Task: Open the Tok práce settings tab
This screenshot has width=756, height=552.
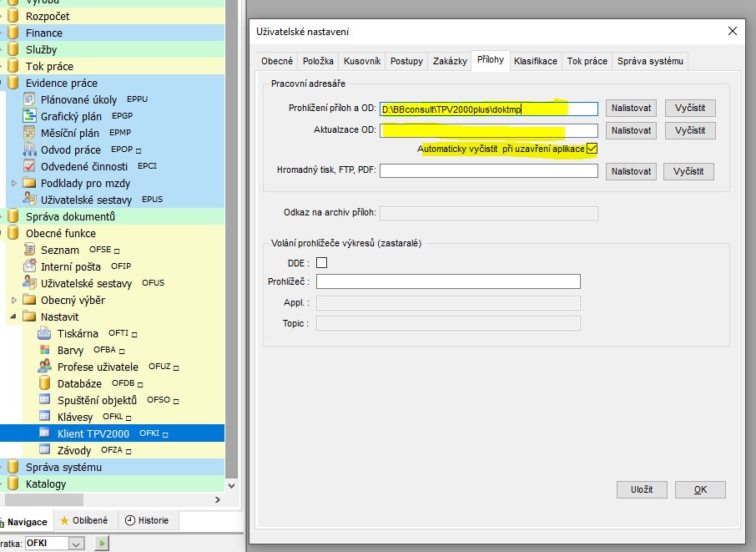Action: pos(587,61)
